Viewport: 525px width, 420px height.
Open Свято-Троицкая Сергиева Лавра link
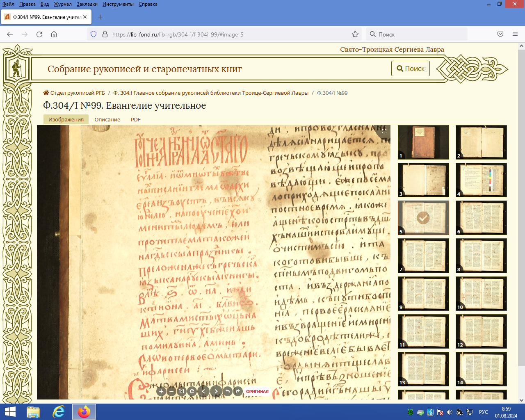[392, 50]
